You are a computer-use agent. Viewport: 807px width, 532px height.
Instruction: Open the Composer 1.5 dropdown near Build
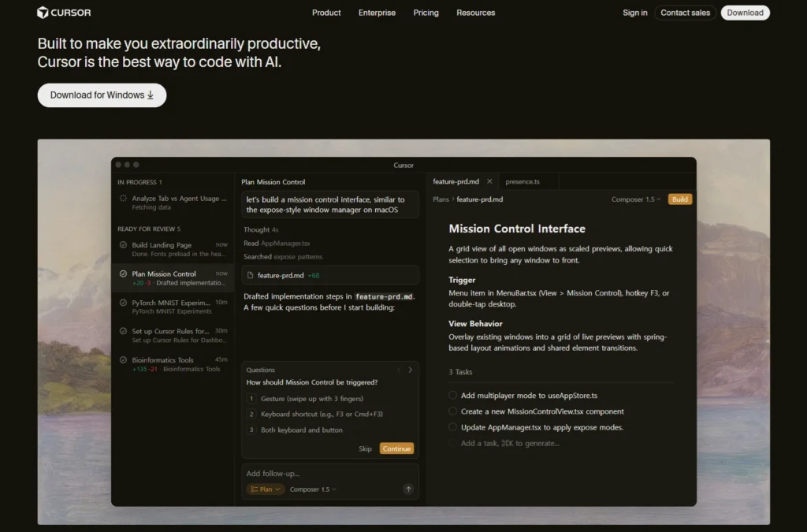tap(636, 199)
